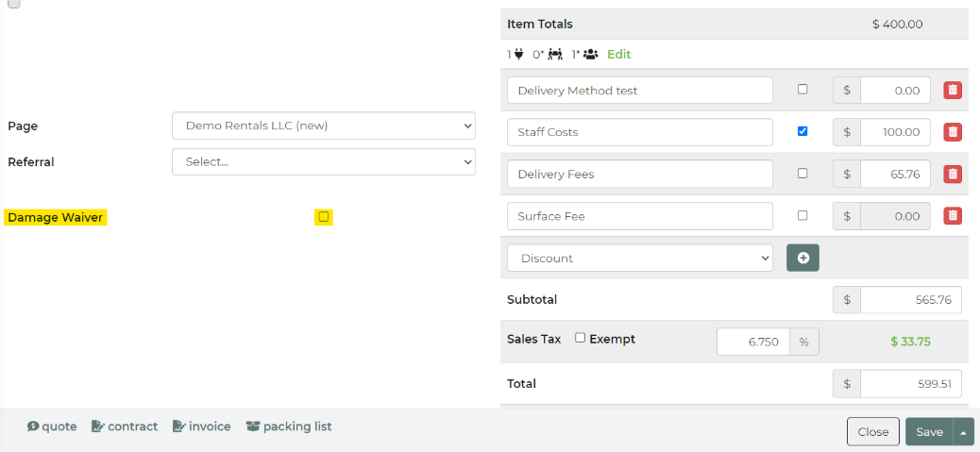Click the Sales Tax label

(x=534, y=339)
